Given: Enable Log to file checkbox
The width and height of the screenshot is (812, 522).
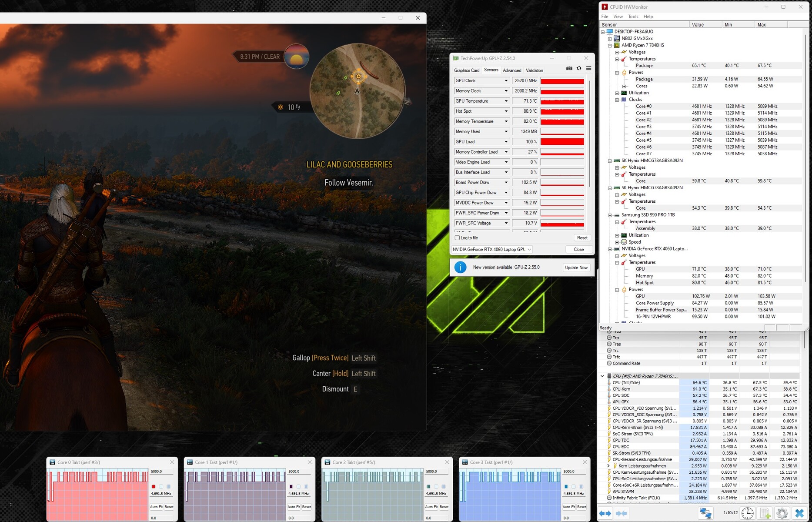Looking at the screenshot, I should [457, 238].
